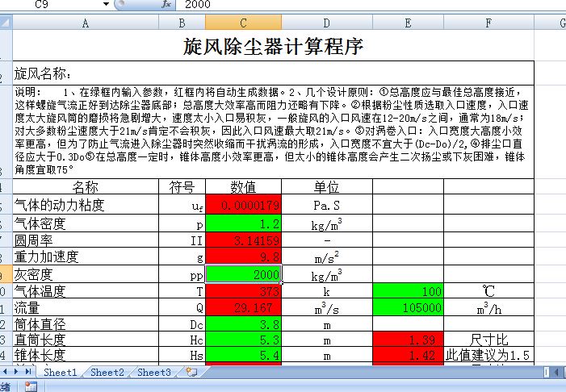Click the 名称 header cell

tap(86, 186)
